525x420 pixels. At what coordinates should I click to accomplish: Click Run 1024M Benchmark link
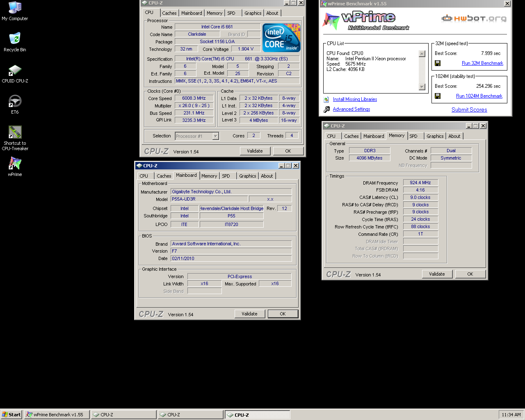point(479,96)
